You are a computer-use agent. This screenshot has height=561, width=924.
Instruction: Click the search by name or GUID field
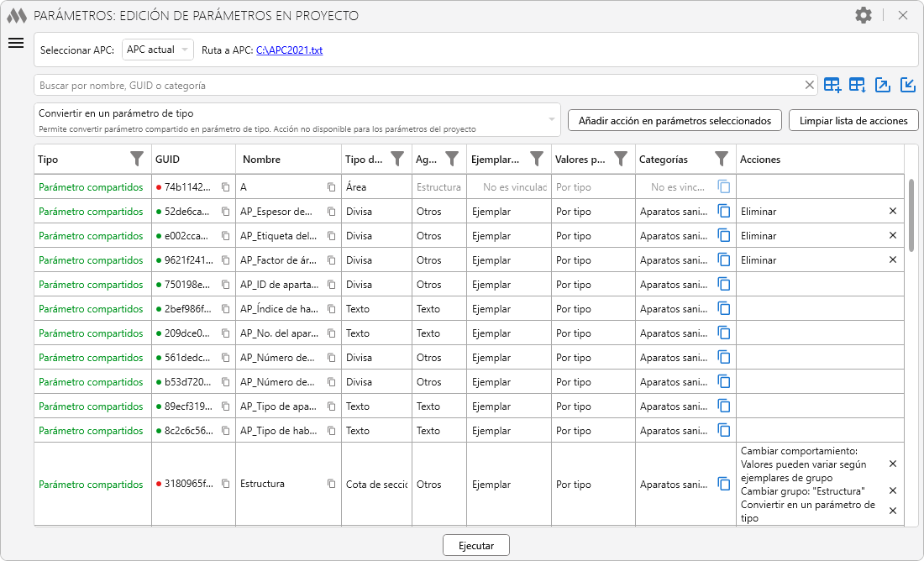(420, 85)
